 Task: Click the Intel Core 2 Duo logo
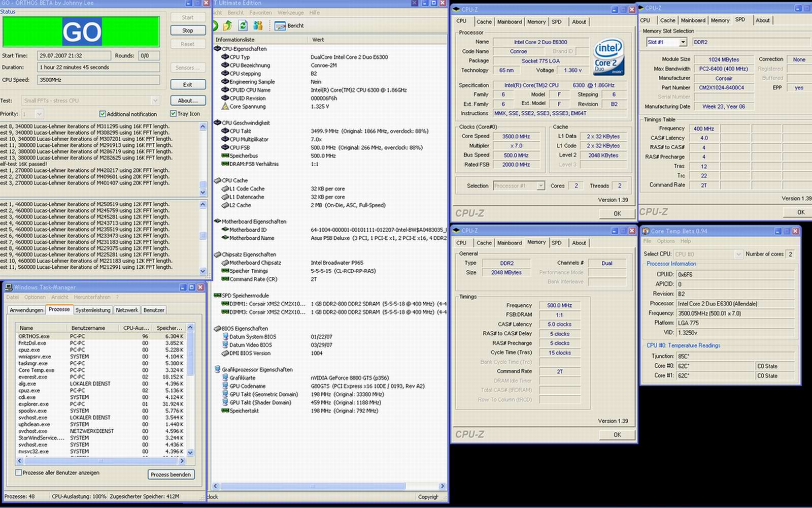(608, 56)
